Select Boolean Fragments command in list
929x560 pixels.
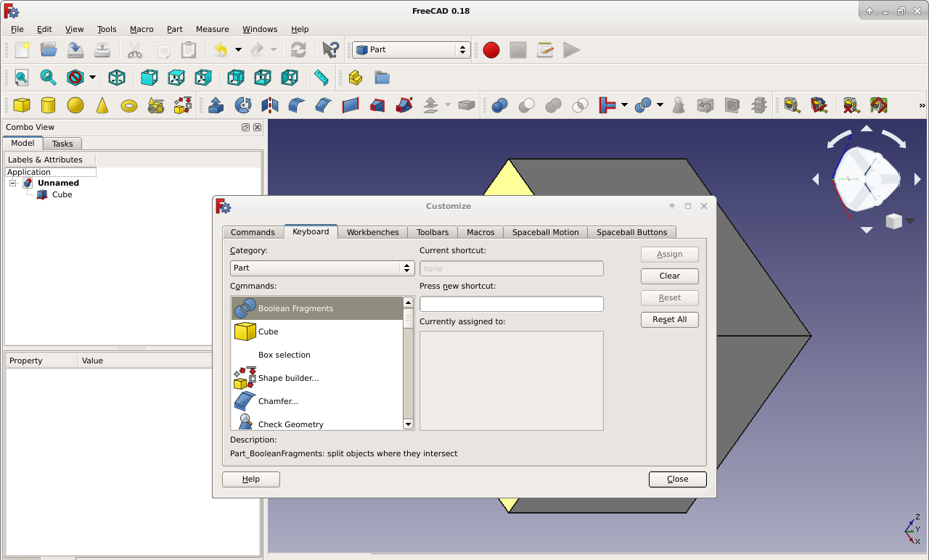click(317, 308)
